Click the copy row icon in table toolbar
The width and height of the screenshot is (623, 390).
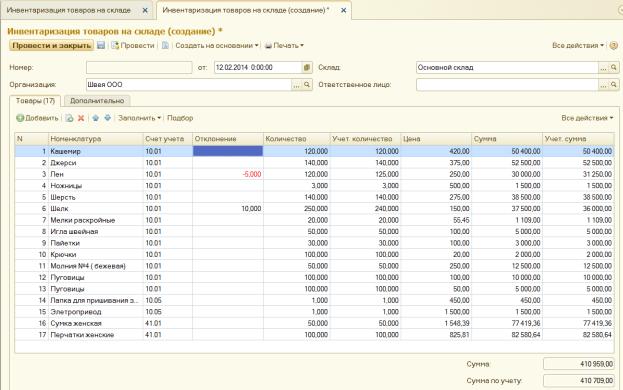(70, 118)
